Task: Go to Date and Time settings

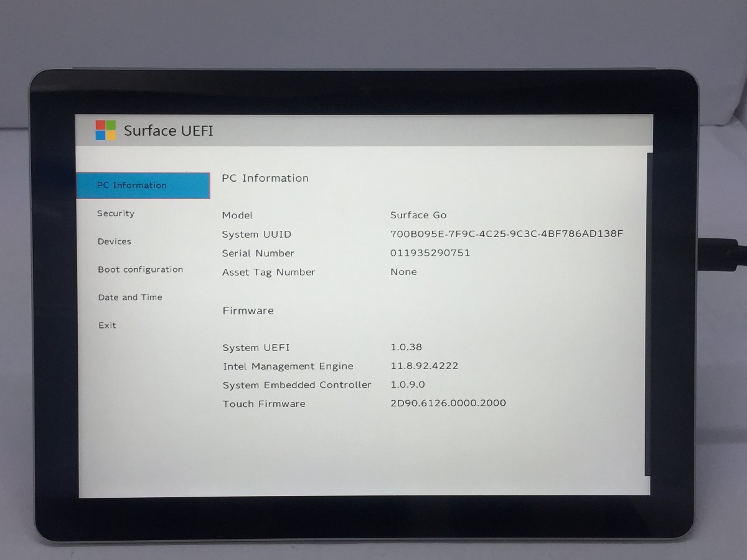Action: coord(130,297)
